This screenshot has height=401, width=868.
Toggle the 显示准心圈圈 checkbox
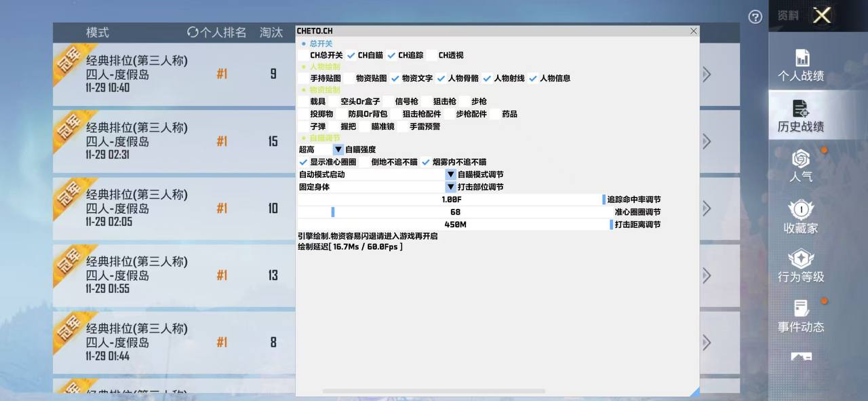pos(303,163)
